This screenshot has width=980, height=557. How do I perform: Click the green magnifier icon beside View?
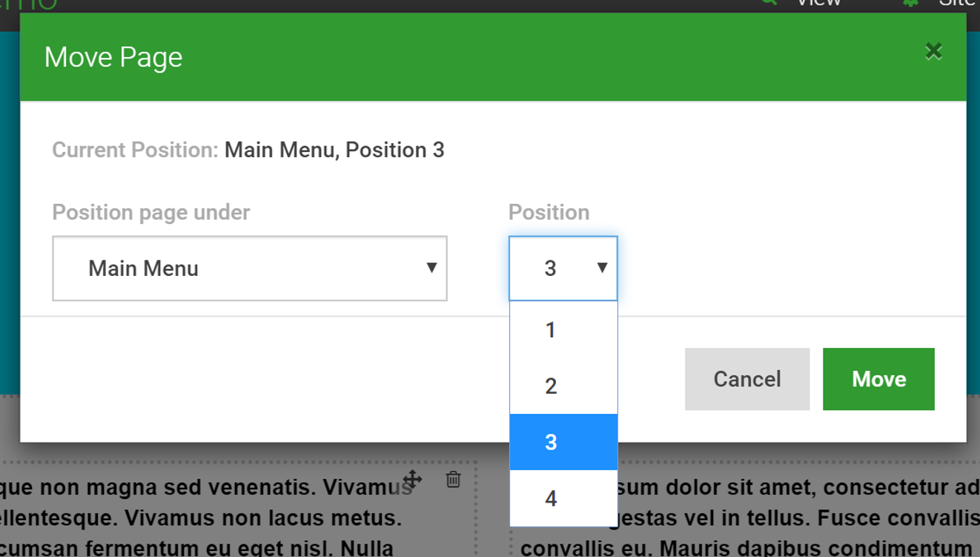click(769, 2)
